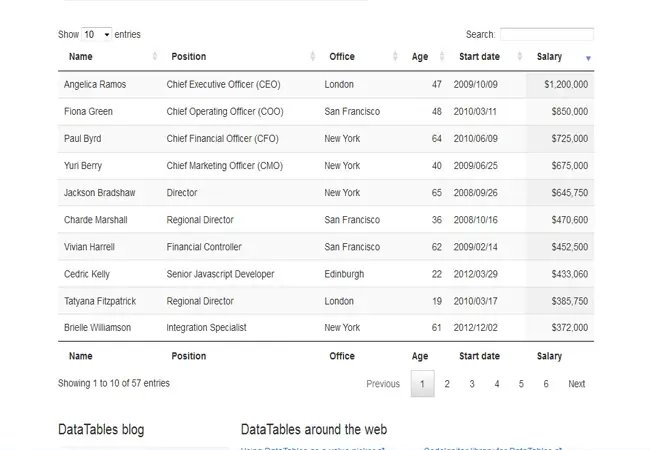
Task: Jump to pagination page 3
Action: coord(472,384)
